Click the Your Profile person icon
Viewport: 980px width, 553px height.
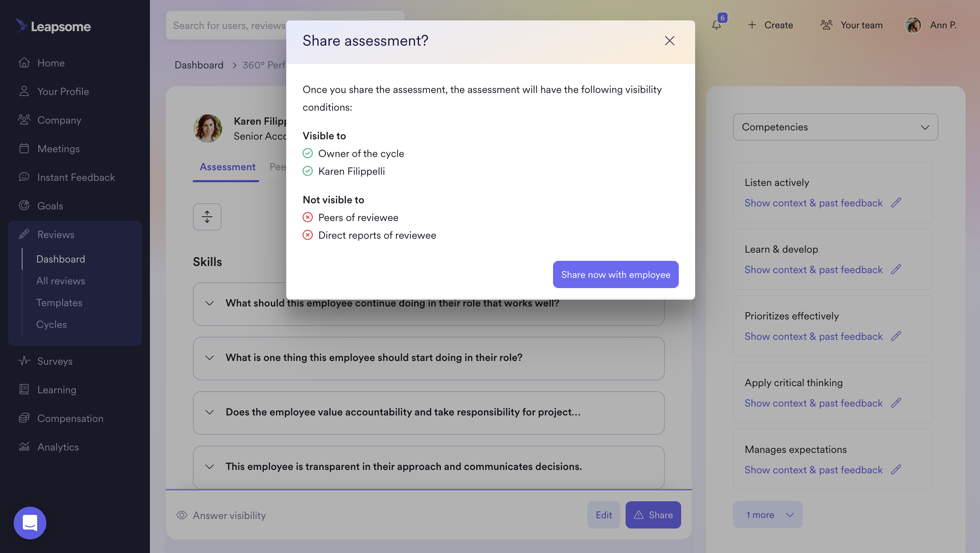[24, 91]
